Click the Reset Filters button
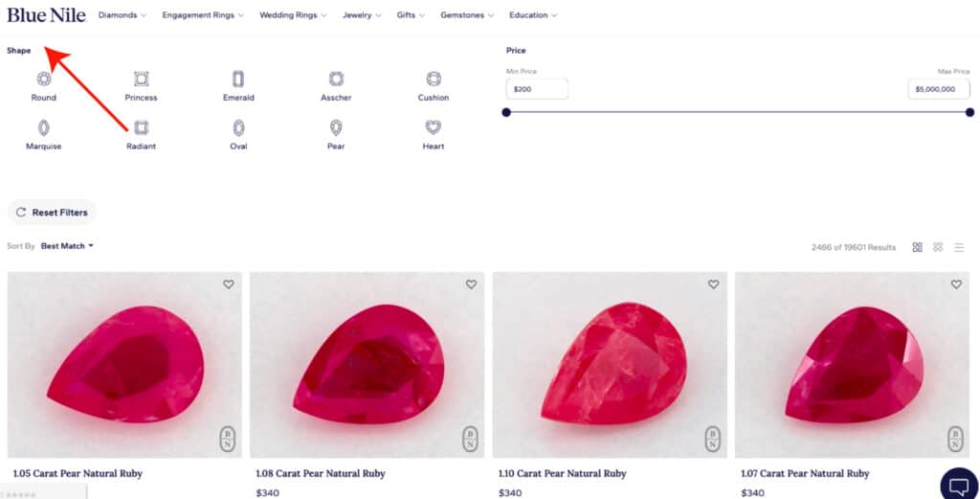980x499 pixels. [x=52, y=213]
